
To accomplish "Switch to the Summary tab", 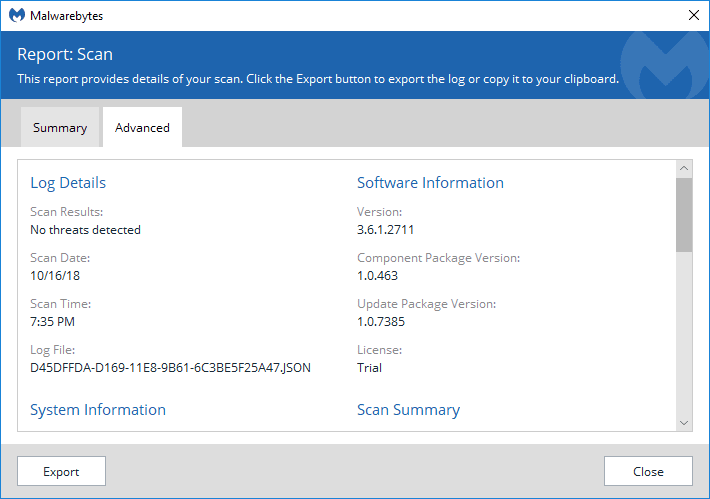I will tap(60, 128).
